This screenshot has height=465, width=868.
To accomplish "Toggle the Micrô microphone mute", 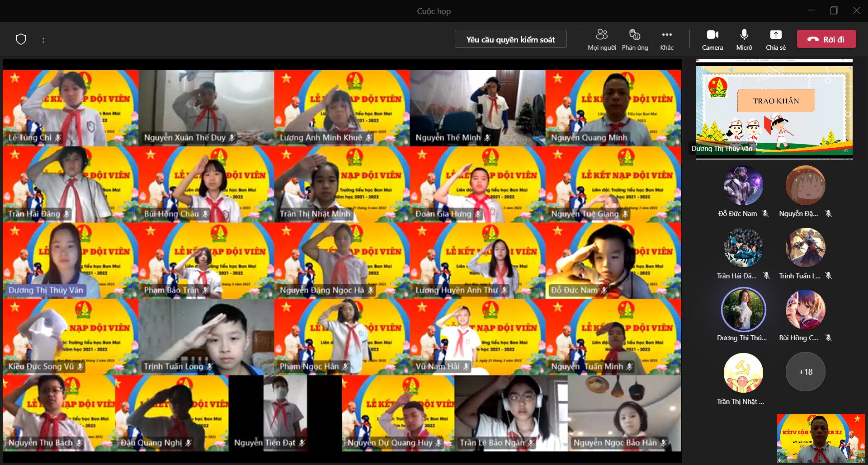I will click(744, 40).
